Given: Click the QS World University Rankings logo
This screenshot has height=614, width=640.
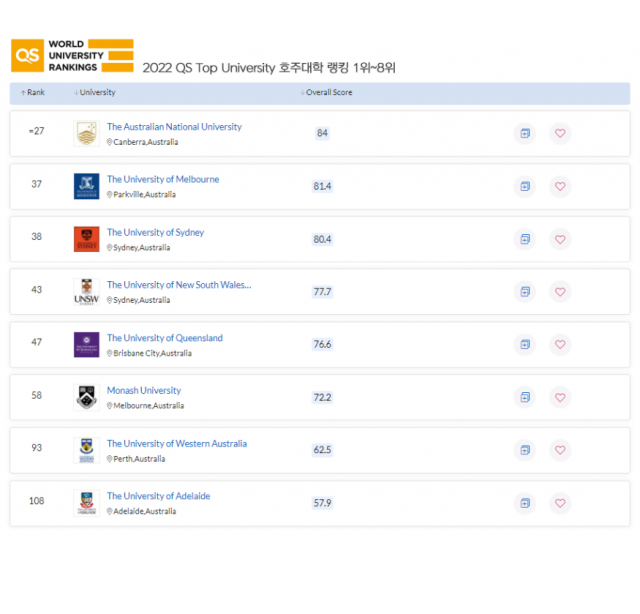Looking at the screenshot, I should [71, 55].
